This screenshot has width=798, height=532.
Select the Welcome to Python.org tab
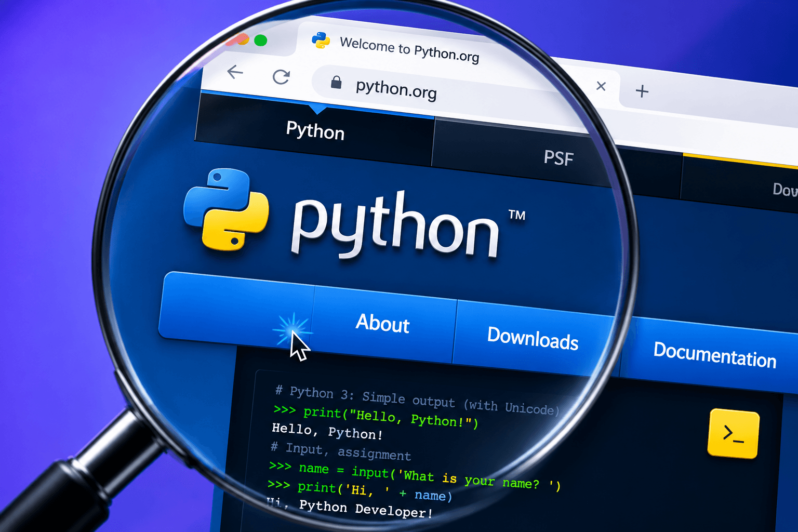pyautogui.click(x=409, y=49)
